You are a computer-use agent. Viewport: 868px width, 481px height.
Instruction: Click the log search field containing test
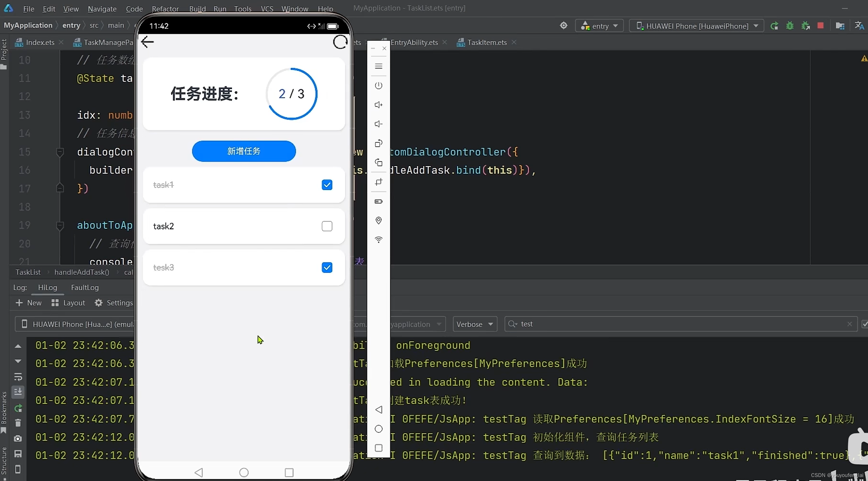click(681, 324)
